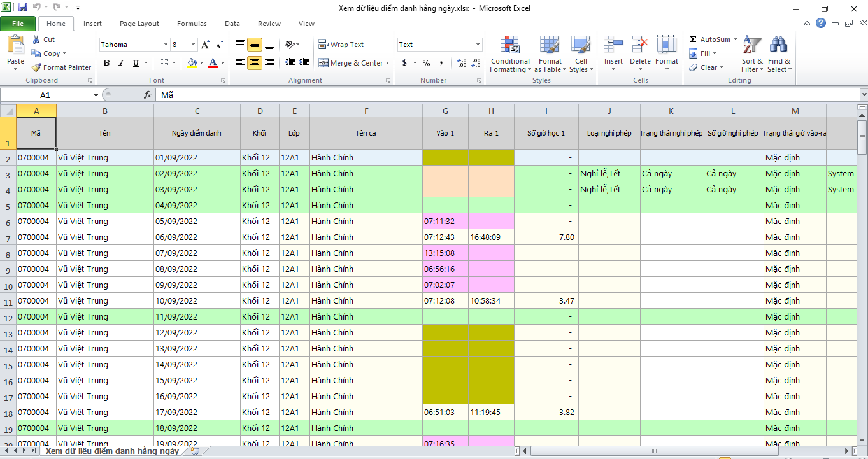Viewport: 868px width, 459px height.
Task: Click the Decrease Decimal icon
Action: (x=477, y=63)
